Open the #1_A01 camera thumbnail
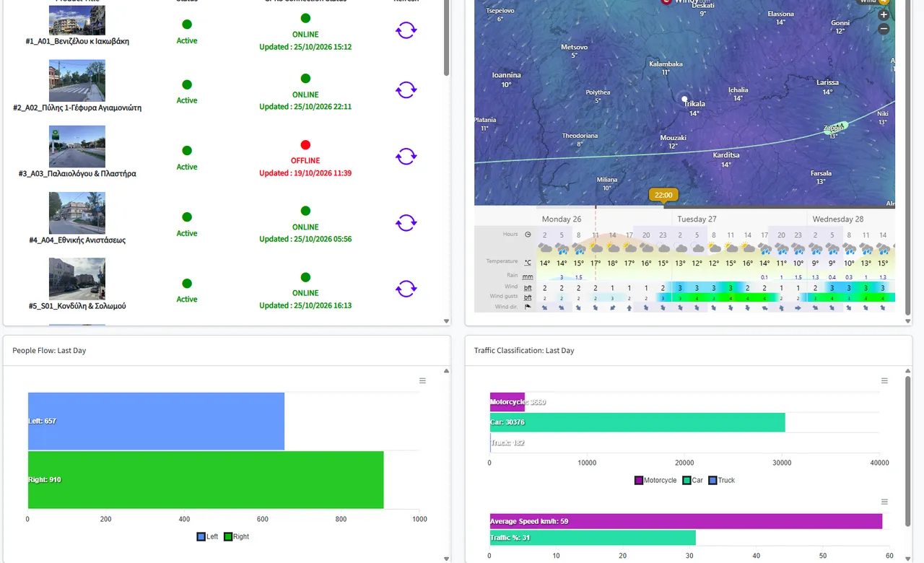This screenshot has height=563, width=924. pyautogui.click(x=77, y=20)
